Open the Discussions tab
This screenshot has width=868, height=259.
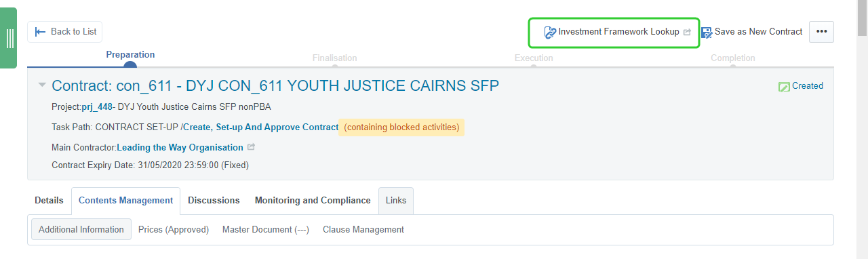[214, 201]
